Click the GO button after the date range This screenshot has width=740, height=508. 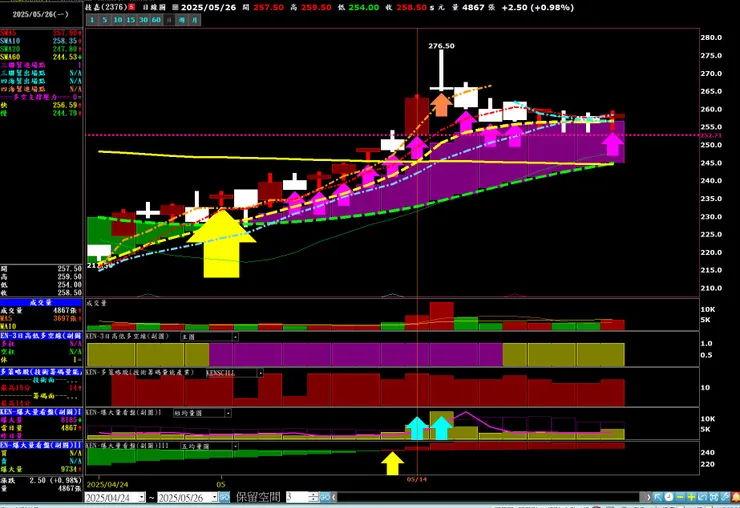click(x=224, y=498)
